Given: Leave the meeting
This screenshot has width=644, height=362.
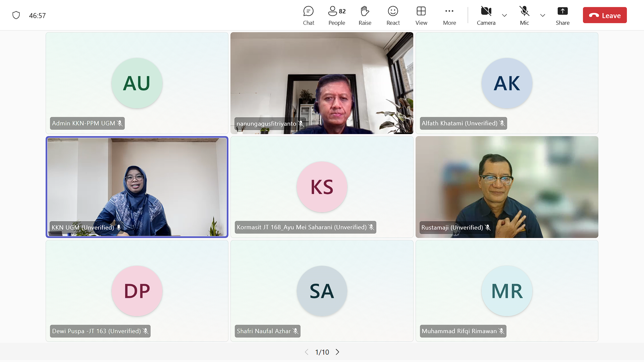Looking at the screenshot, I should coord(604,15).
